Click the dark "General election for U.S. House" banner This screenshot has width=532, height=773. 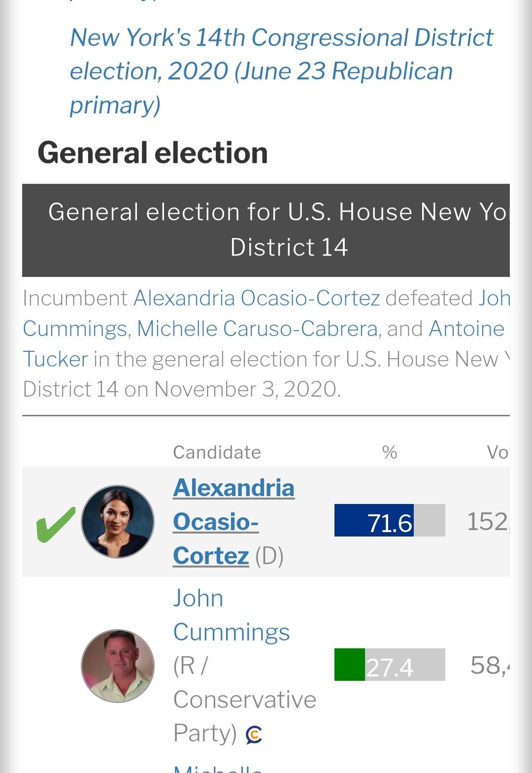point(266,230)
